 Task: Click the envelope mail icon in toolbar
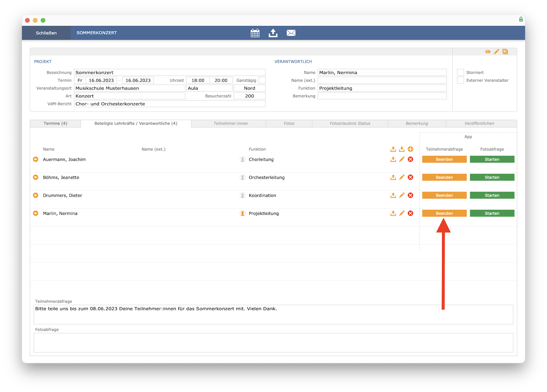(291, 33)
